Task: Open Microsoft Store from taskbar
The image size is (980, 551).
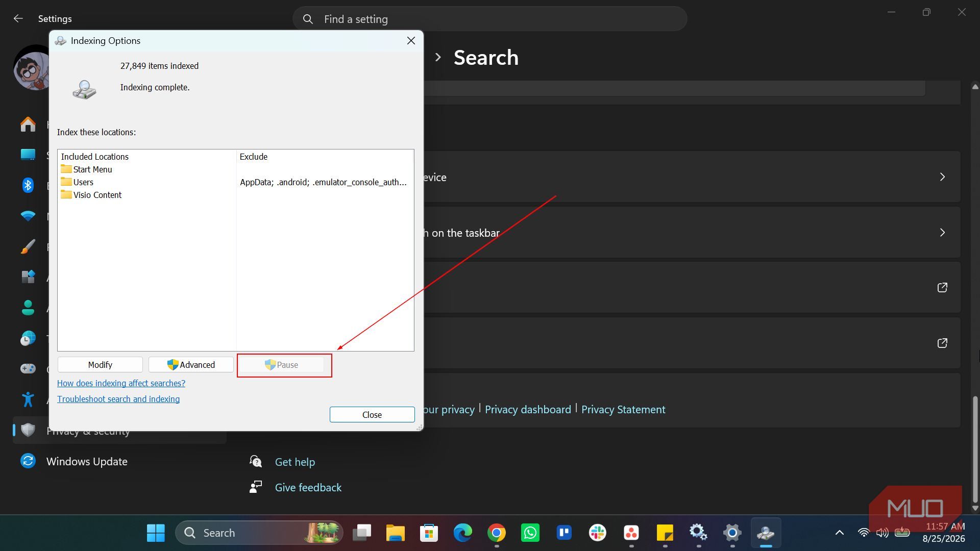Action: click(x=429, y=533)
